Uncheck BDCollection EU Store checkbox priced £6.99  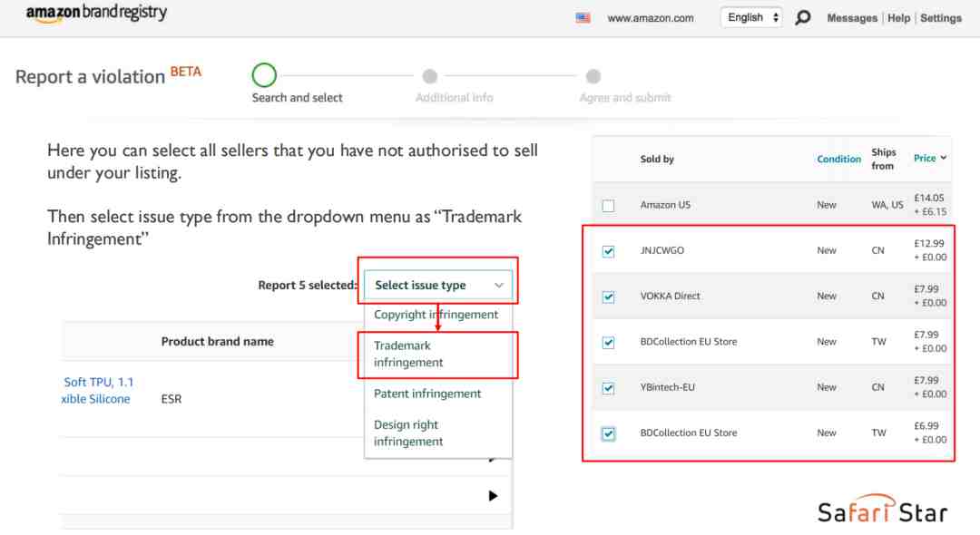608,433
